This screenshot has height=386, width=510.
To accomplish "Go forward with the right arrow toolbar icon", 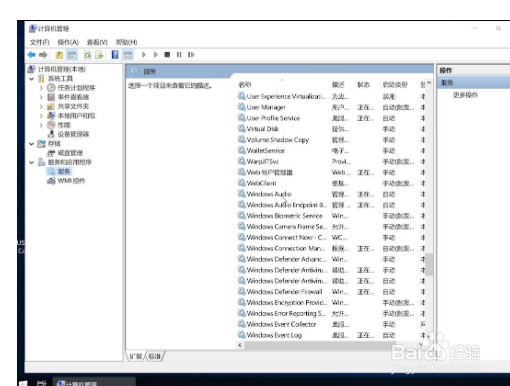I will (43, 55).
